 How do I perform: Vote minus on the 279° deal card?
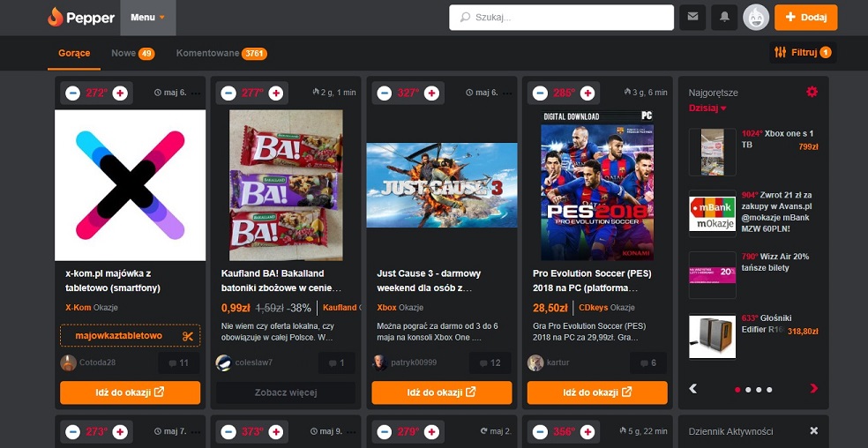385,432
